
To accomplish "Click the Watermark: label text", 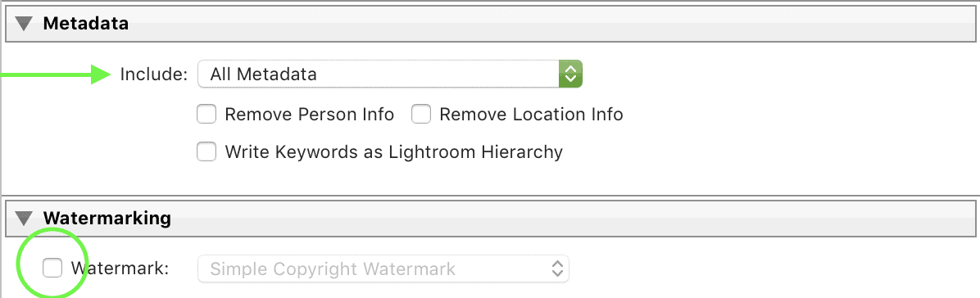I will [120, 269].
